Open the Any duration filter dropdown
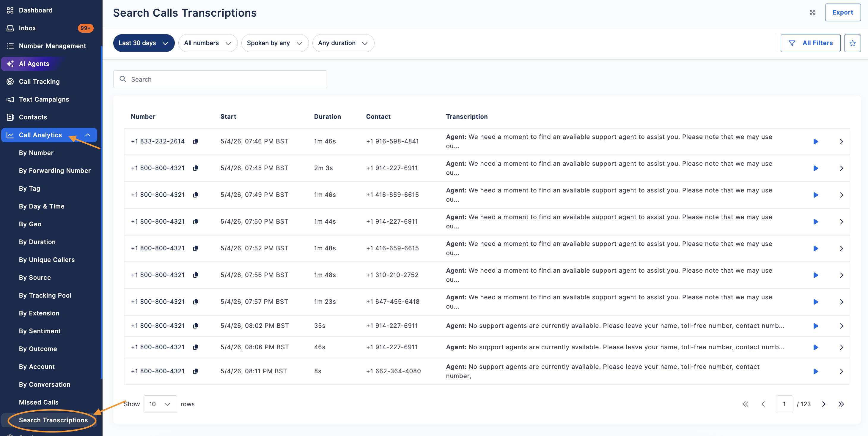The image size is (868, 436). pos(343,43)
